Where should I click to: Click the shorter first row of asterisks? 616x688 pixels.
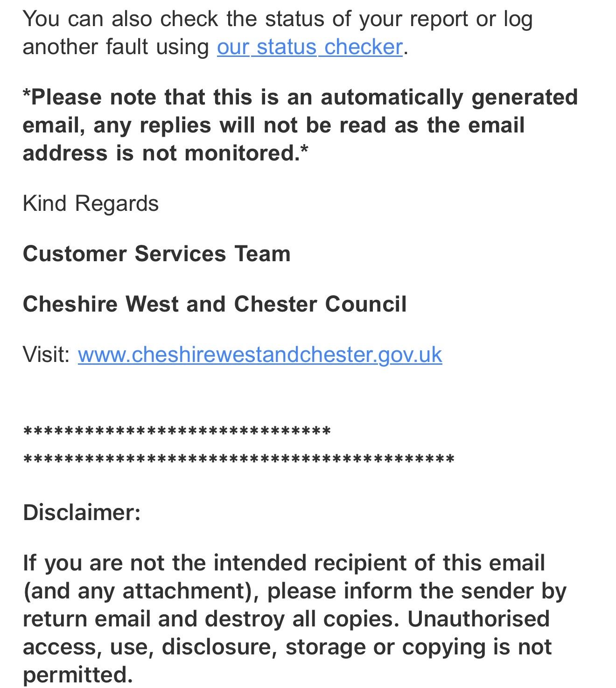point(176,432)
